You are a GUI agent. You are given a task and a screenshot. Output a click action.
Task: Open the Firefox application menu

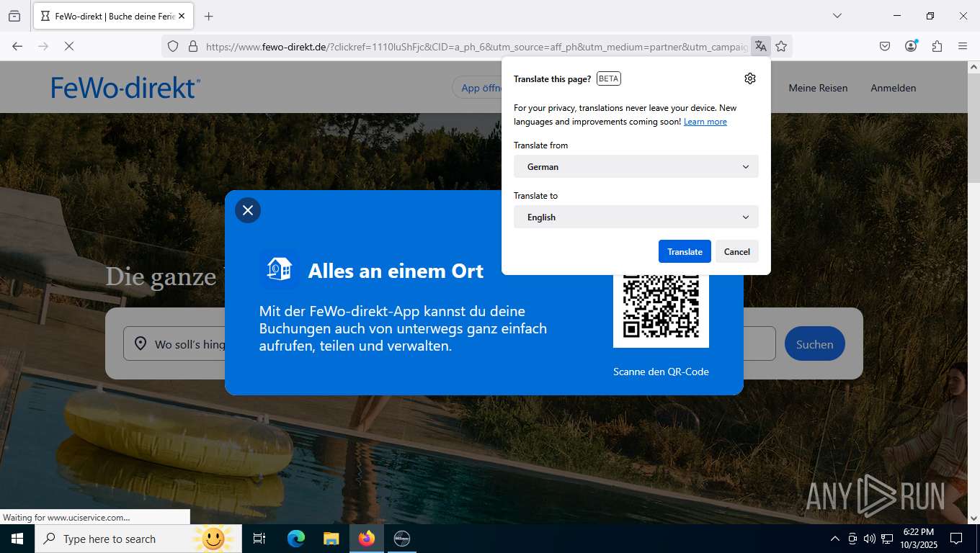(963, 46)
